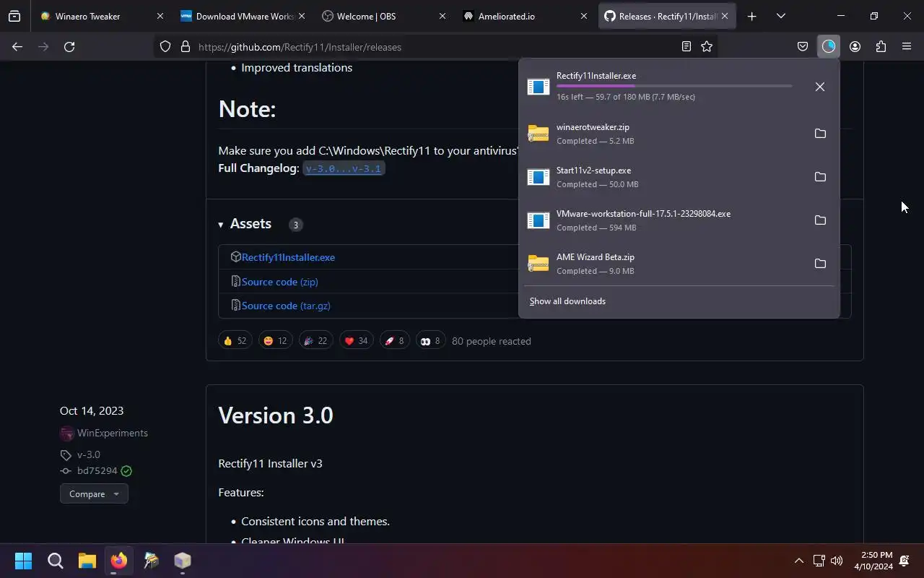Open the Firefox application menu

click(x=907, y=47)
